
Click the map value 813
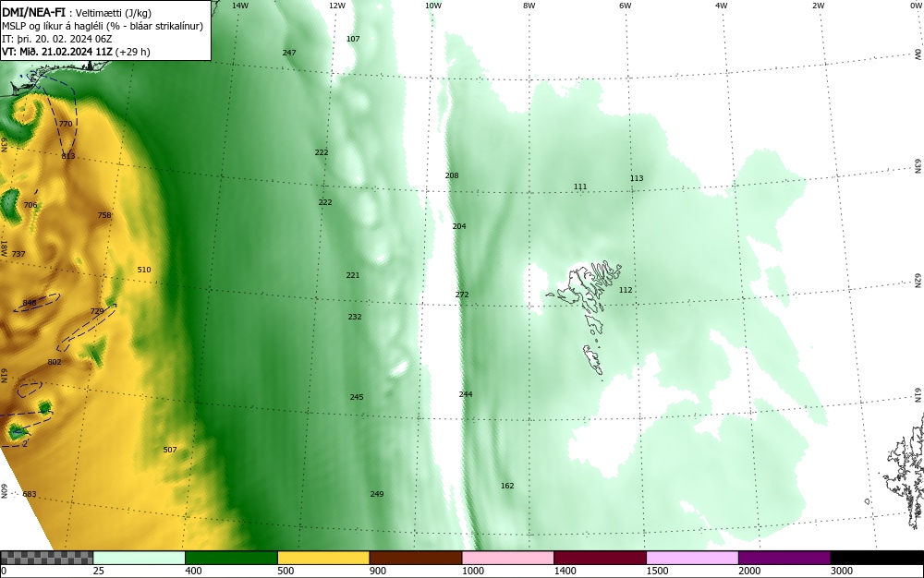pyautogui.click(x=67, y=156)
